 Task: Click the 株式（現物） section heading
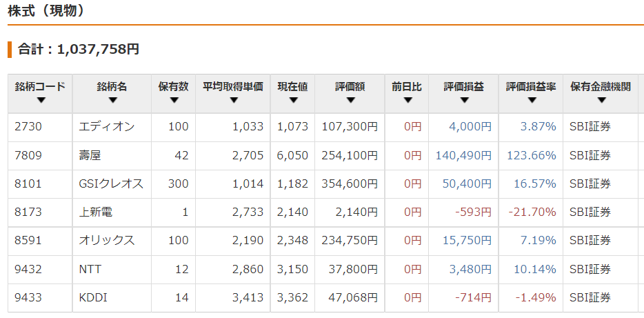tap(46, 11)
